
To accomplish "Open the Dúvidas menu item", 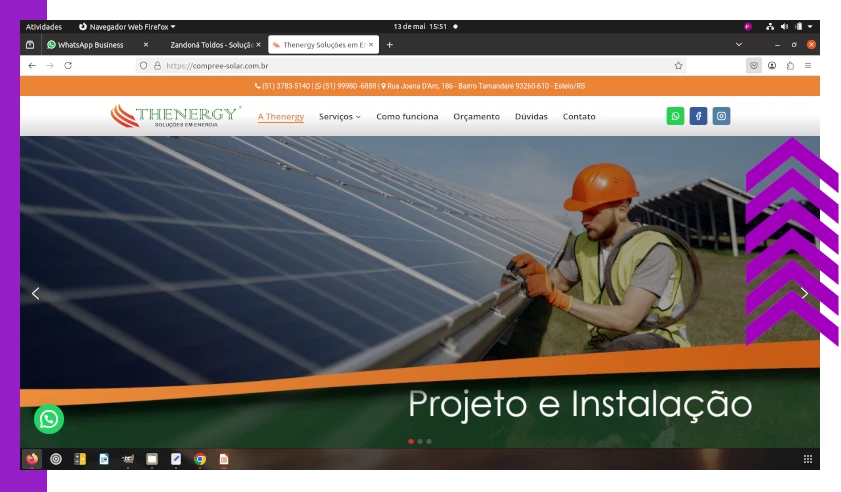I will 531,116.
